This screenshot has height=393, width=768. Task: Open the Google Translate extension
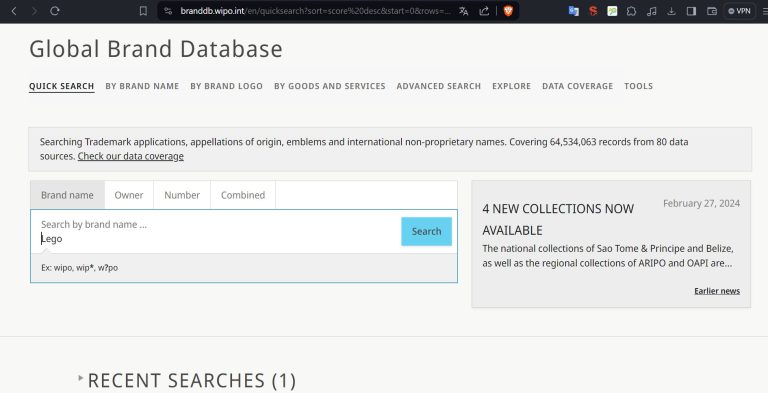573,11
